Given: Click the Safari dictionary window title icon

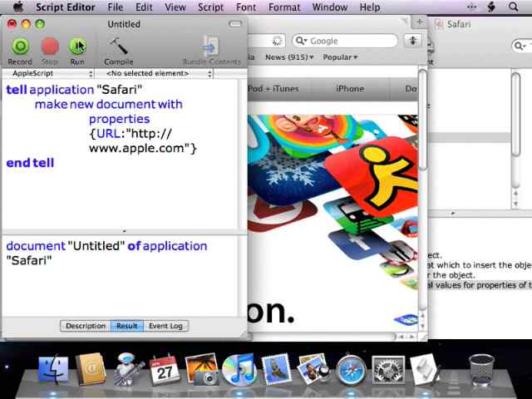Looking at the screenshot, I should (x=440, y=24).
